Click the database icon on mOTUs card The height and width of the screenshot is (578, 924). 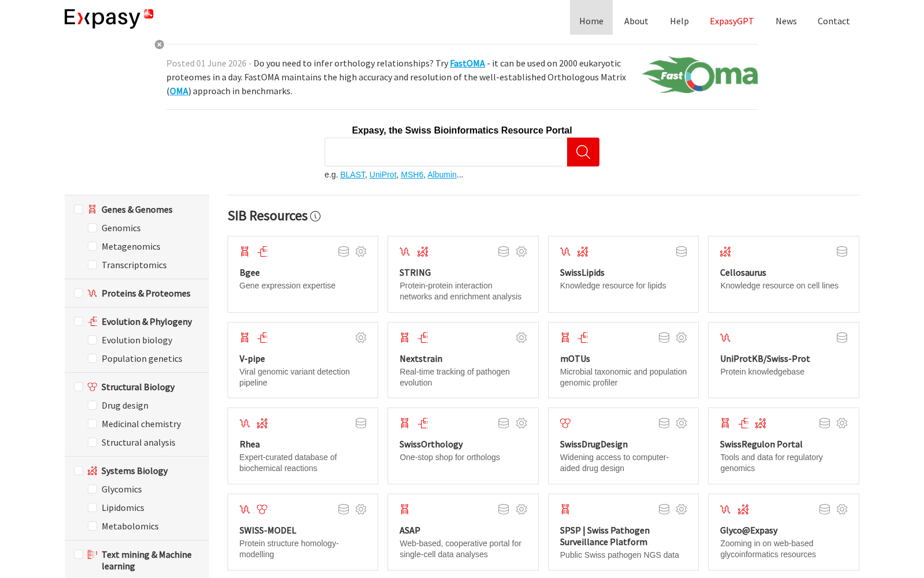click(664, 338)
